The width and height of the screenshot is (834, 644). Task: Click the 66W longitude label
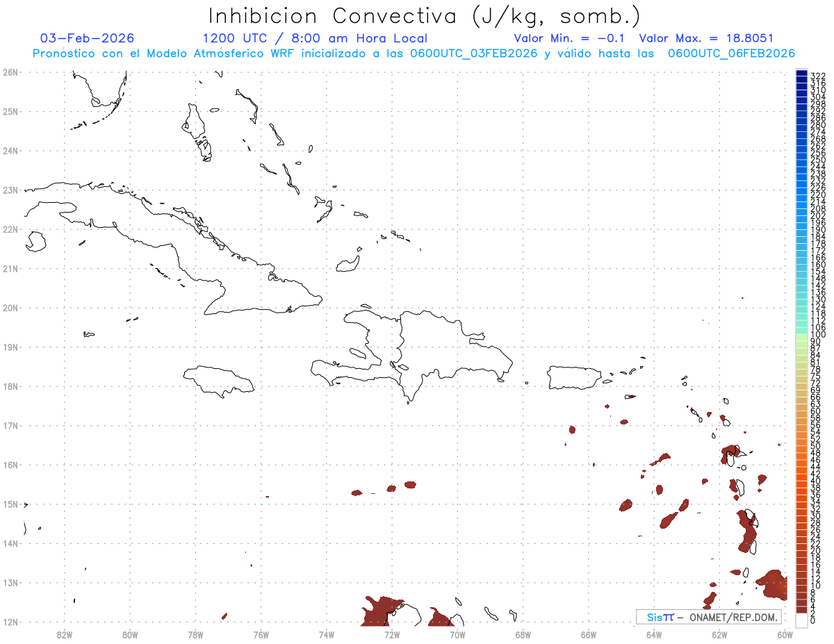coord(588,634)
